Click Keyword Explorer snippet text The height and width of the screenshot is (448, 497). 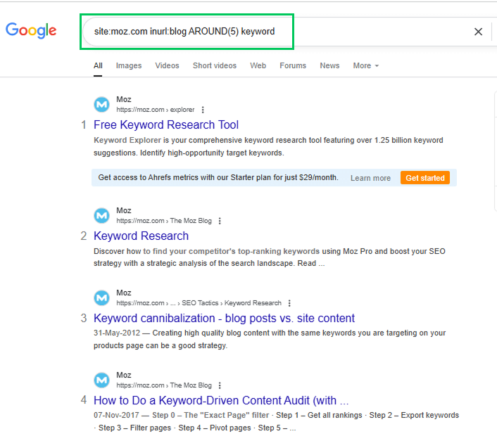pyautogui.click(x=127, y=140)
